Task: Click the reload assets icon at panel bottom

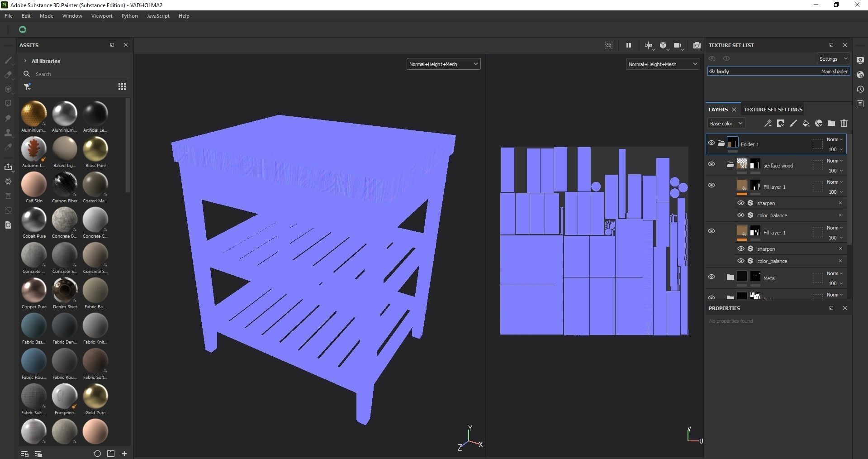Action: [97, 454]
